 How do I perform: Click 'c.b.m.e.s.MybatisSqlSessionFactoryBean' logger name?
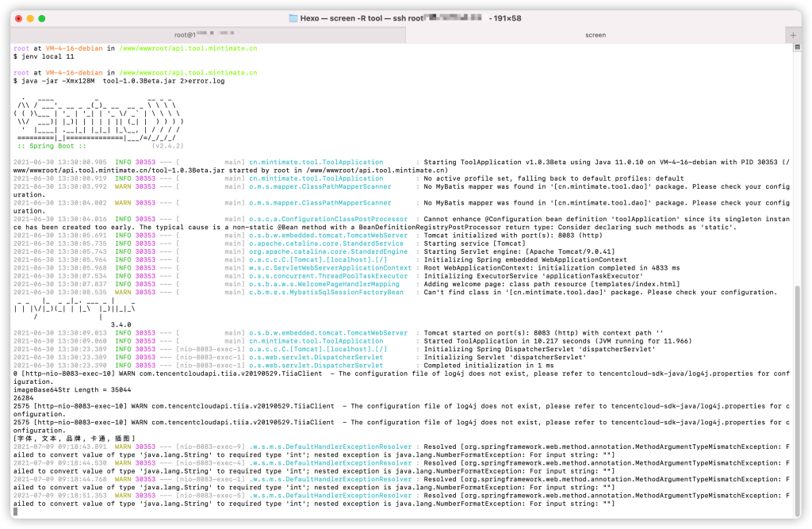(x=326, y=292)
